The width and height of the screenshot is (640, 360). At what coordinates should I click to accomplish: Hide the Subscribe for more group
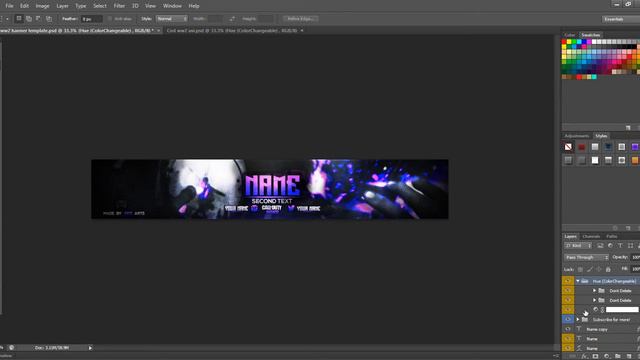tap(568, 320)
